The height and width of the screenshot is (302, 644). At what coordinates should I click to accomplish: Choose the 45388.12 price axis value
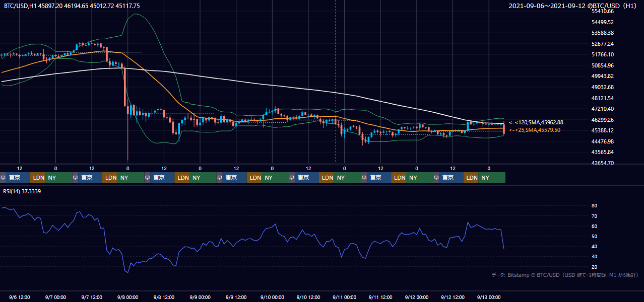[x=603, y=130]
